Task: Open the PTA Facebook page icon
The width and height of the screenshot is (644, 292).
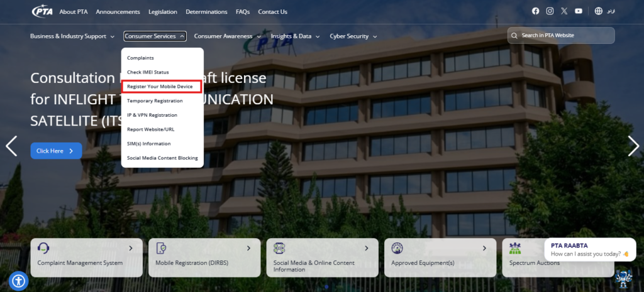Action: click(536, 11)
